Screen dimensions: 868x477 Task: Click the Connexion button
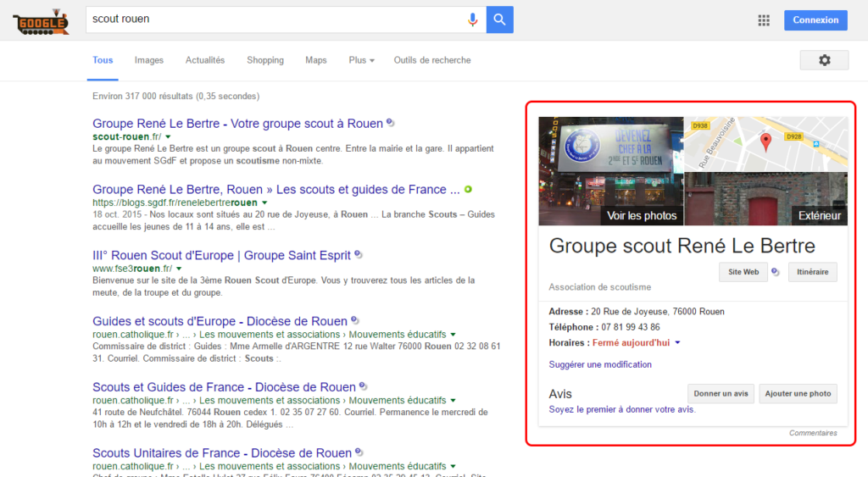815,20
